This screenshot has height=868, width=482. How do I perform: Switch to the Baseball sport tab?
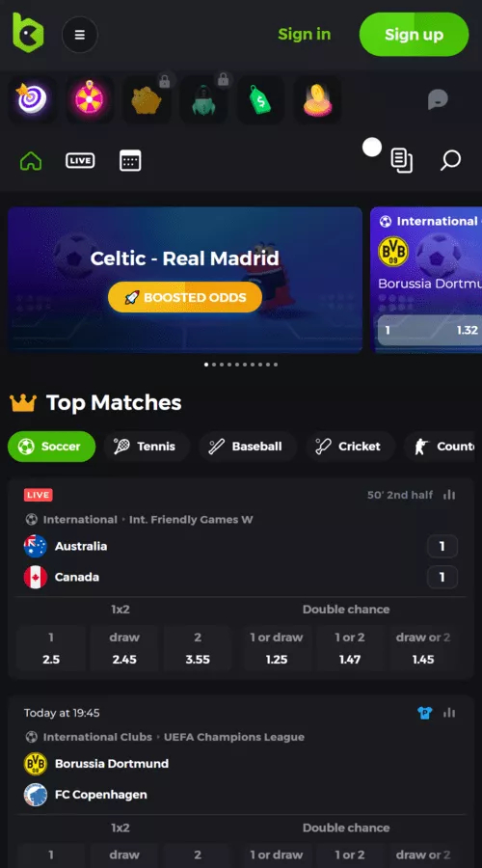pos(248,447)
